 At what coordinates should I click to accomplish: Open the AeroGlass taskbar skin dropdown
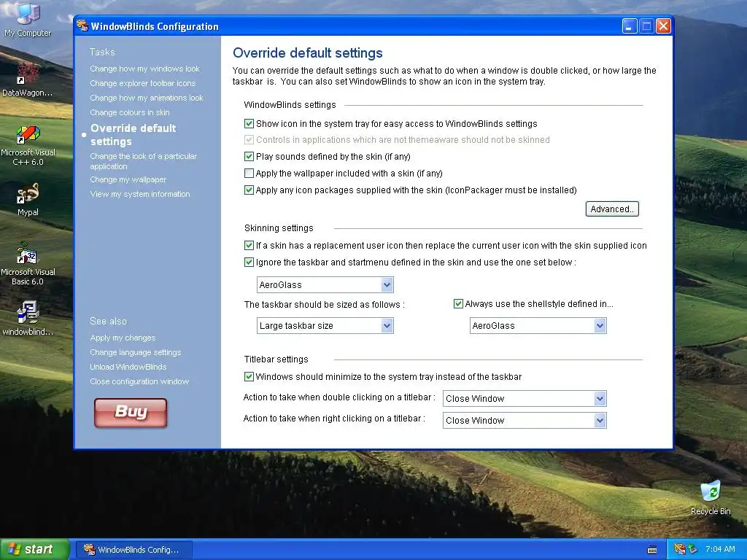point(325,285)
